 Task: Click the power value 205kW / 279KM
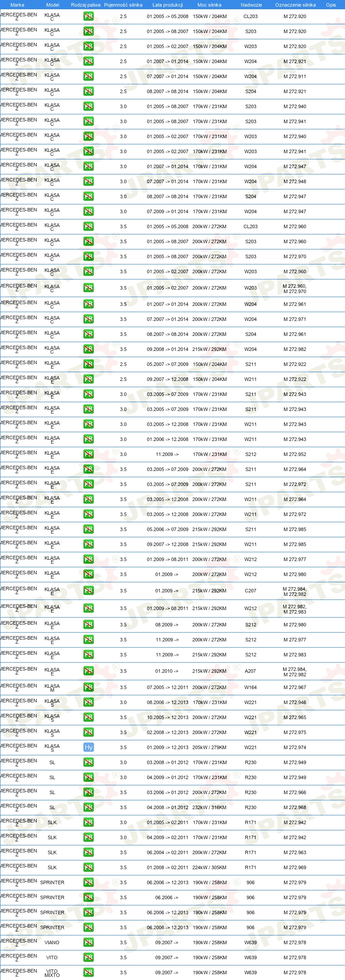click(210, 747)
